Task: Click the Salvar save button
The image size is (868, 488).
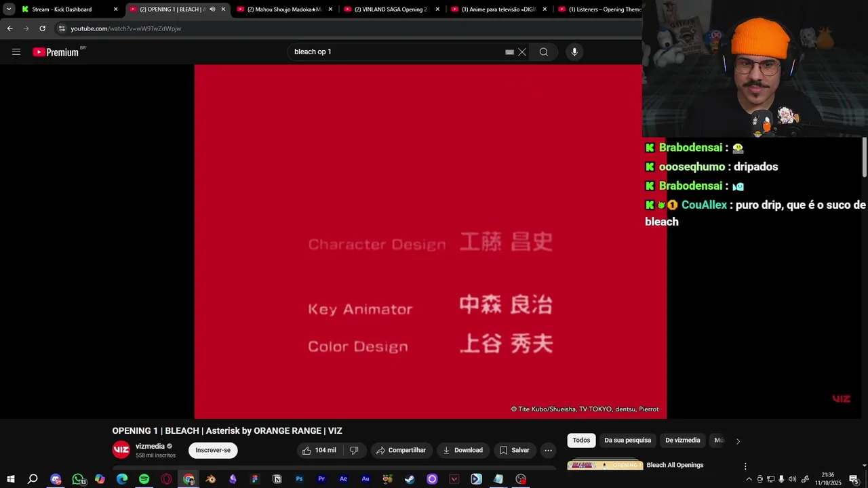Action: 515,450
